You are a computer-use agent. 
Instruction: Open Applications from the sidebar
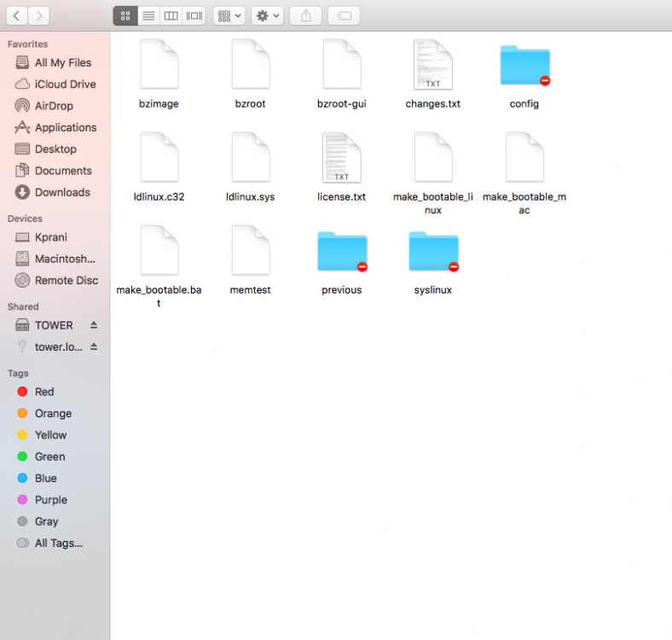55,127
